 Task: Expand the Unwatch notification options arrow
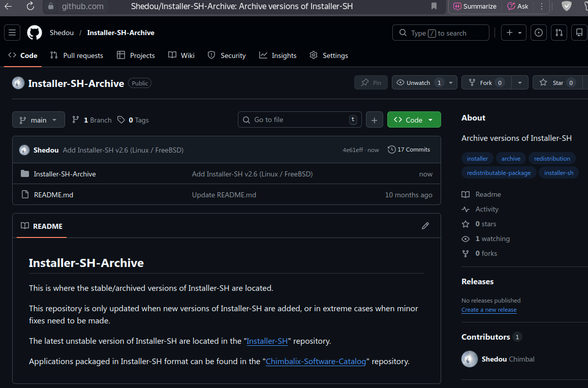[x=451, y=82]
